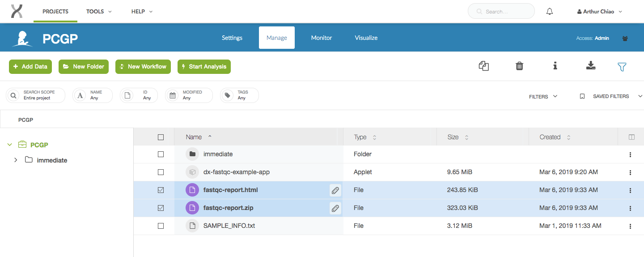Collapse the PCGP tree node chevron
The image size is (644, 257).
point(9,145)
